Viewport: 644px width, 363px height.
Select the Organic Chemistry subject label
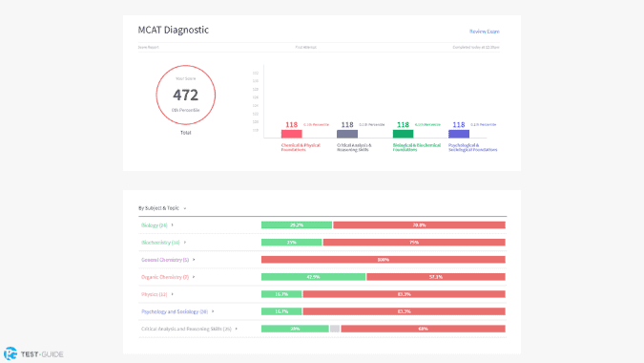tap(165, 277)
